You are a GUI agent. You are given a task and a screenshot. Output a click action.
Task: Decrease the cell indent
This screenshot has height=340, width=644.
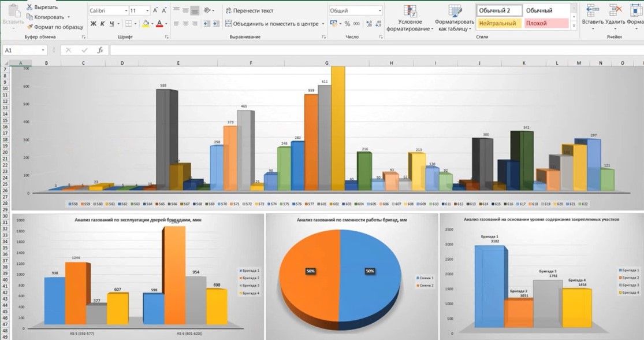[x=207, y=24]
